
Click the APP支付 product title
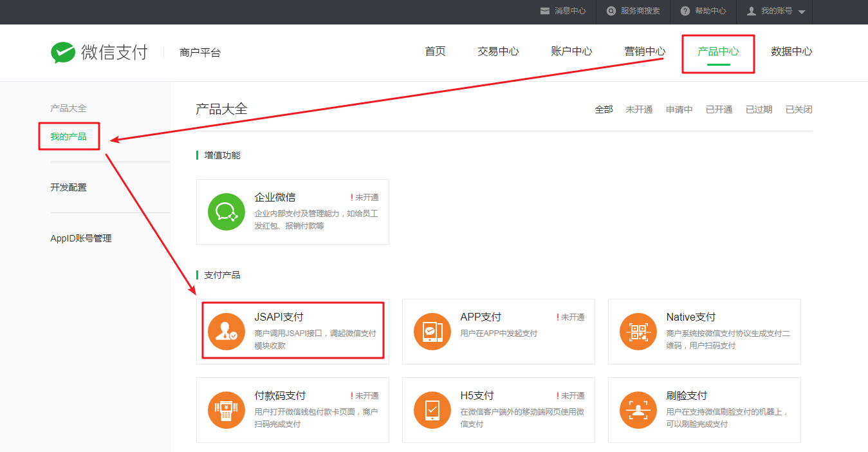pos(481,317)
